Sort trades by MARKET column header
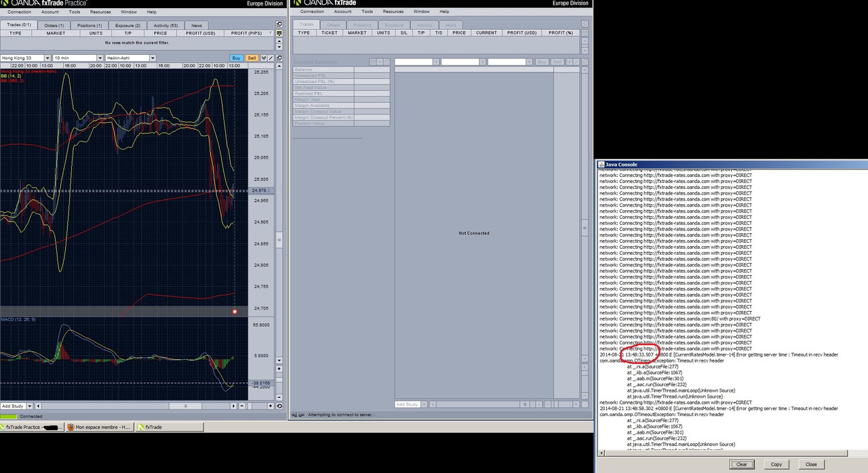The height and width of the screenshot is (473, 868). (56, 33)
